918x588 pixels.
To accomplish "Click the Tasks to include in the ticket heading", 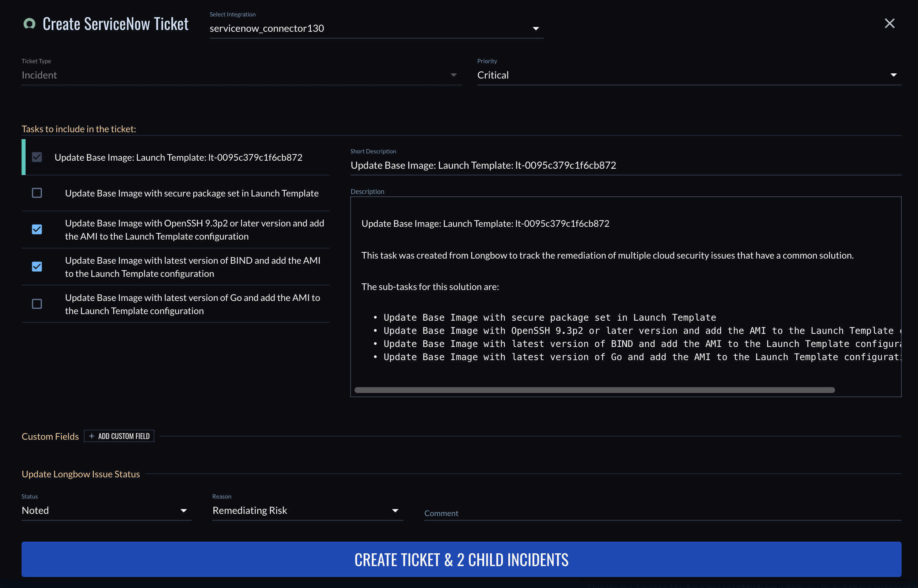I will [x=79, y=129].
